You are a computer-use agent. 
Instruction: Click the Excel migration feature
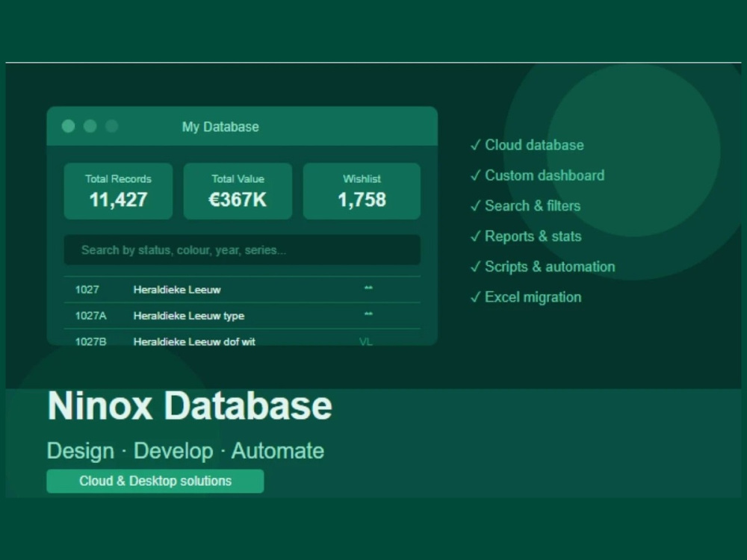pyautogui.click(x=526, y=297)
